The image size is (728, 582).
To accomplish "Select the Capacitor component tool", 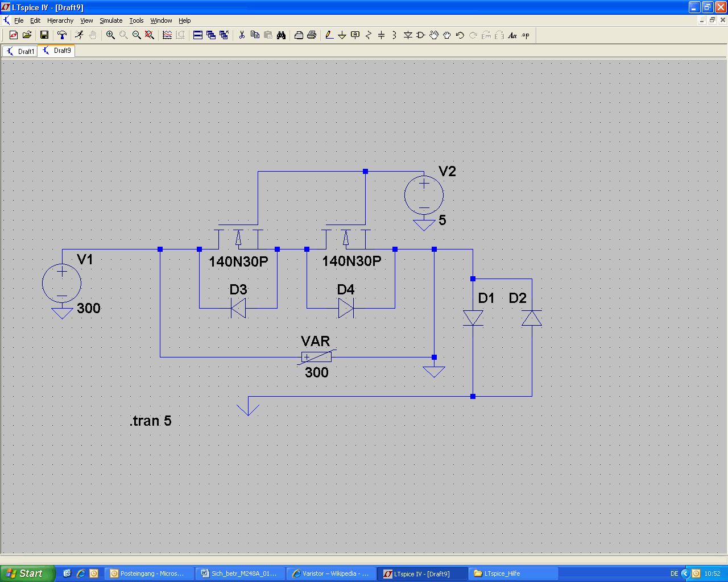I will pyautogui.click(x=381, y=35).
